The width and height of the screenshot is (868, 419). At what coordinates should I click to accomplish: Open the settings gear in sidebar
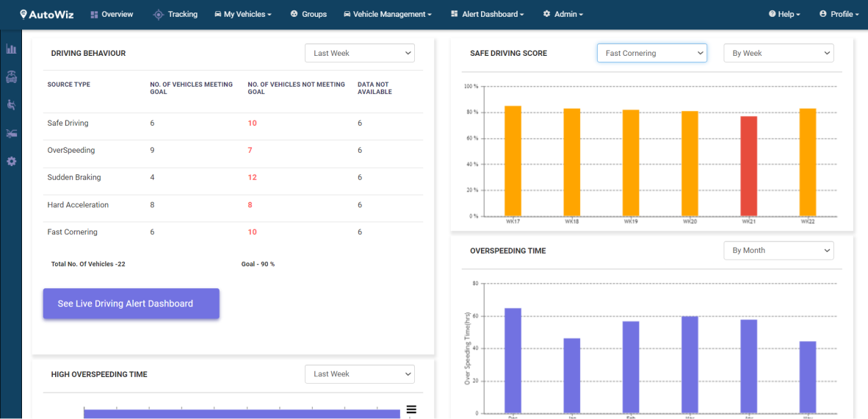(x=11, y=161)
